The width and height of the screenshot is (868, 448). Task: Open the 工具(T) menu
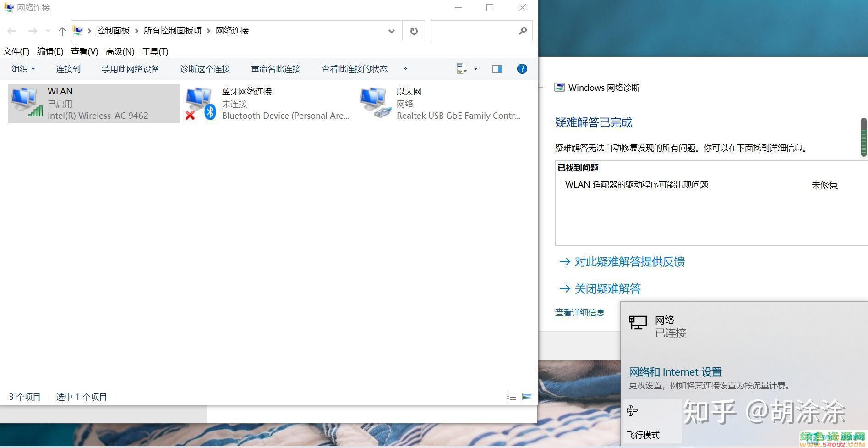tap(155, 51)
